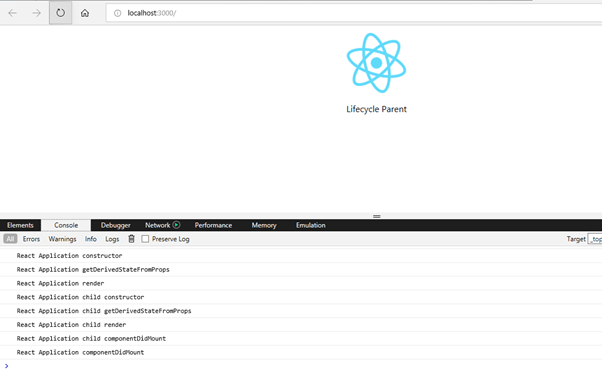The image size is (602, 376).
Task: Filter console by Errors
Action: [31, 239]
